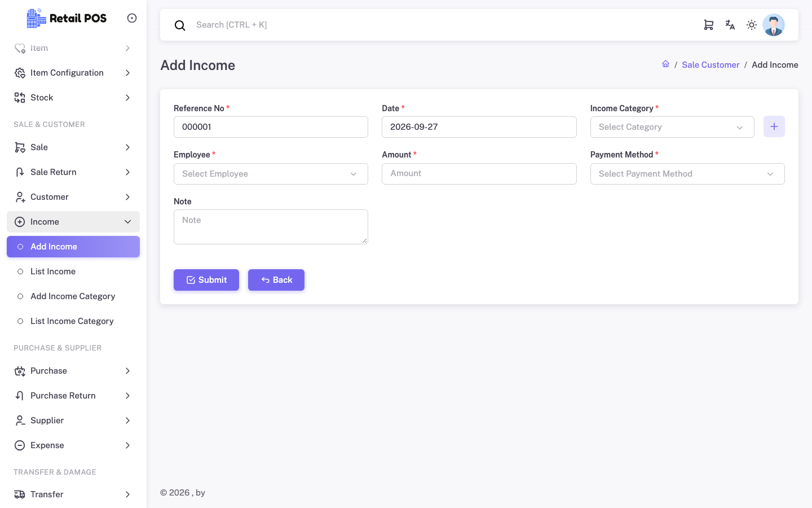The image size is (812, 508).
Task: Expand the Stock menu chevron
Action: pyautogui.click(x=128, y=98)
